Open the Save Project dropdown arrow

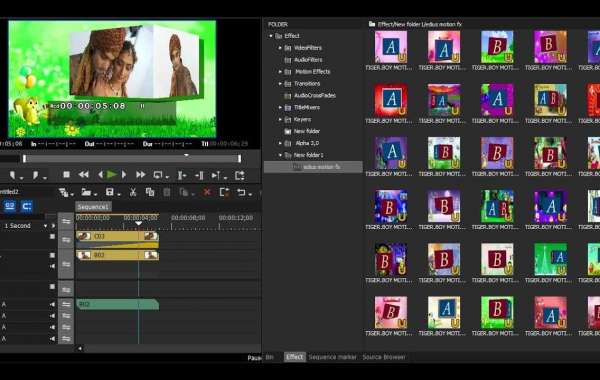pyautogui.click(x=119, y=194)
